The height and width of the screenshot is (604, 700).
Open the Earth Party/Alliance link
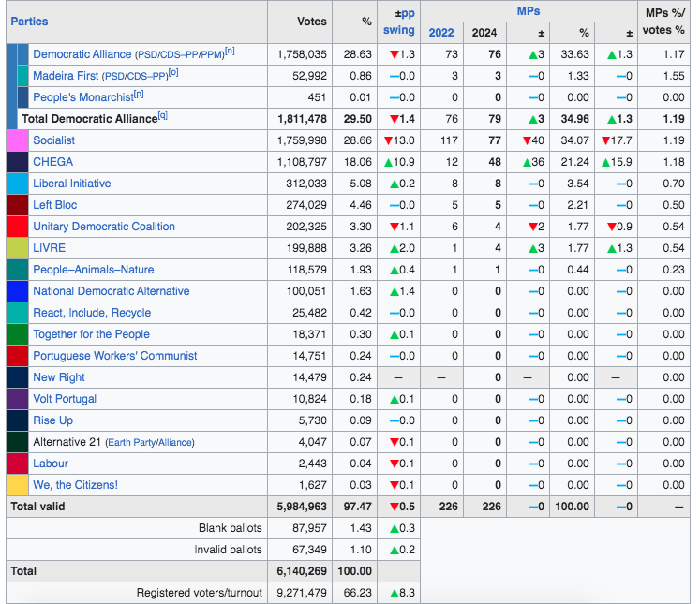click(x=152, y=442)
